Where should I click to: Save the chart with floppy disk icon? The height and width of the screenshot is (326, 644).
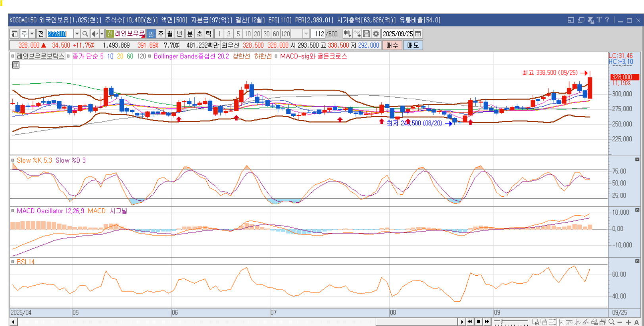point(367,34)
